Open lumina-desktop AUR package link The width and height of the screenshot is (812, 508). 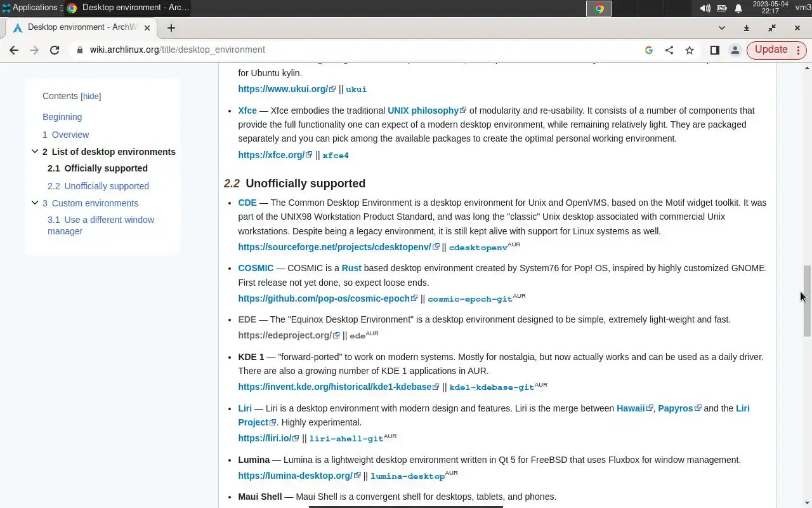(x=407, y=476)
